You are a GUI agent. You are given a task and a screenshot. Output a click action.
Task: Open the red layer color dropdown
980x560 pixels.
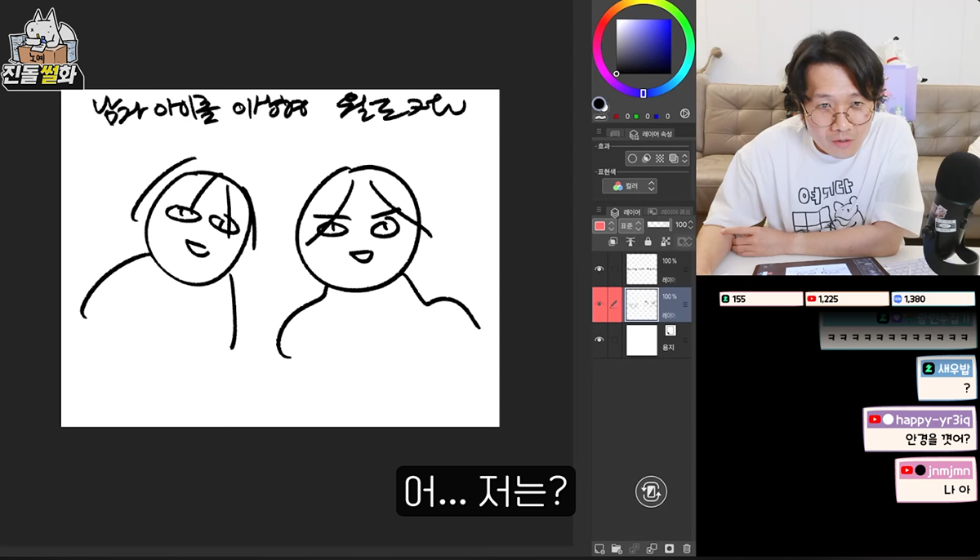(604, 225)
